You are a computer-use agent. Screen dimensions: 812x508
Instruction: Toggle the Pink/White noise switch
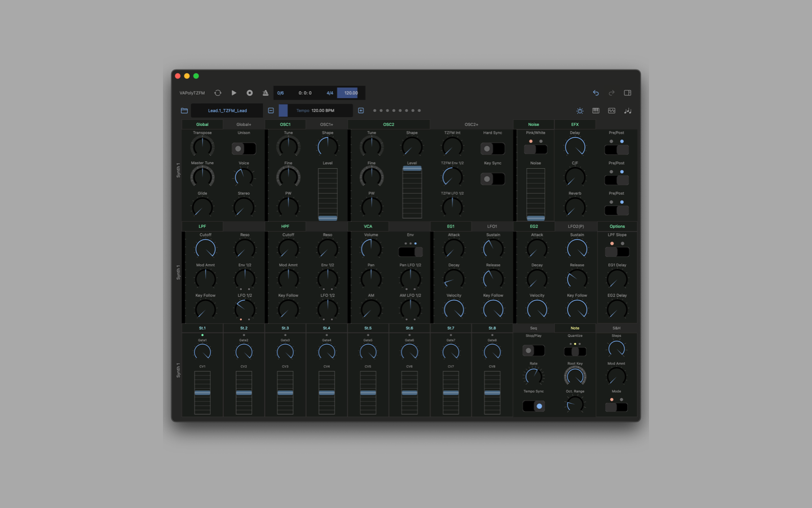(x=536, y=150)
